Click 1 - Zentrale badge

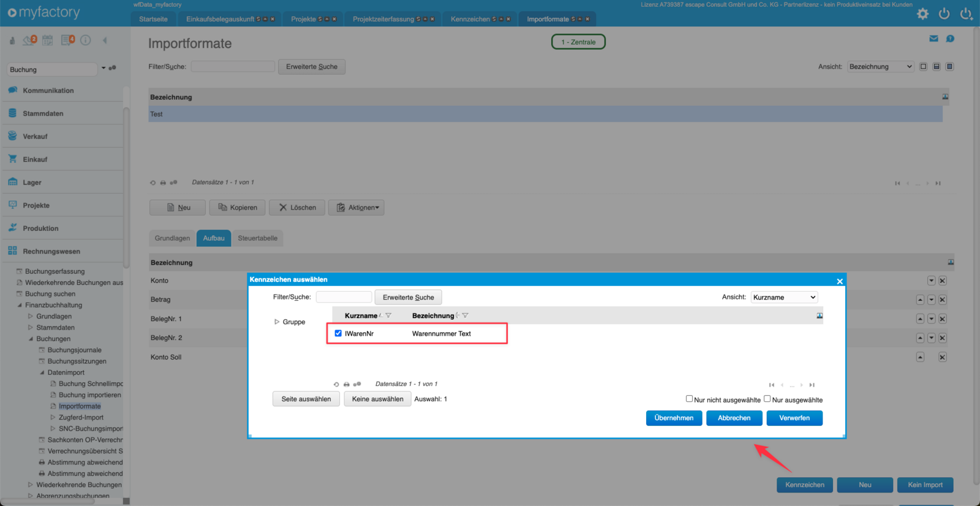[578, 42]
